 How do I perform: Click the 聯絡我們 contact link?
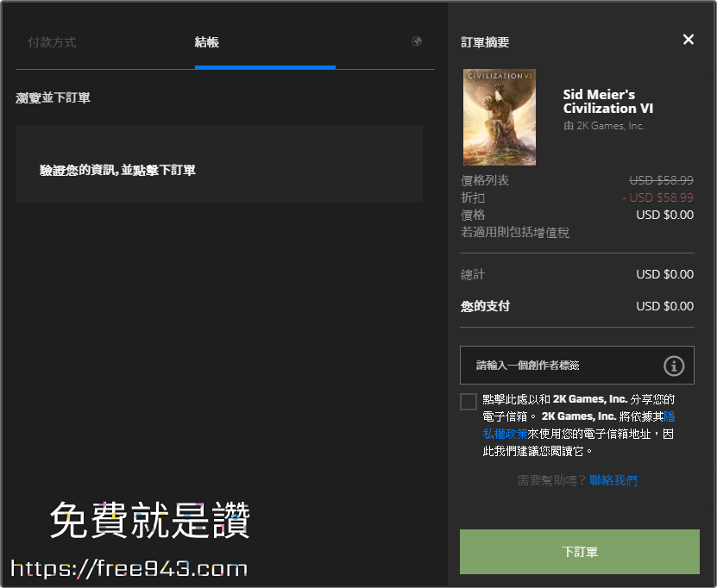click(615, 479)
